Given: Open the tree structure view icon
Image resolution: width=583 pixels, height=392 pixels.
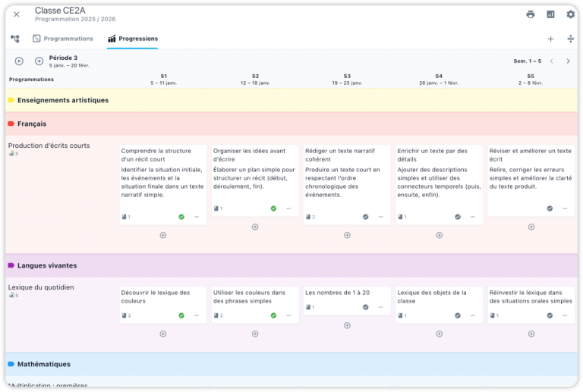Looking at the screenshot, I should click(x=15, y=39).
